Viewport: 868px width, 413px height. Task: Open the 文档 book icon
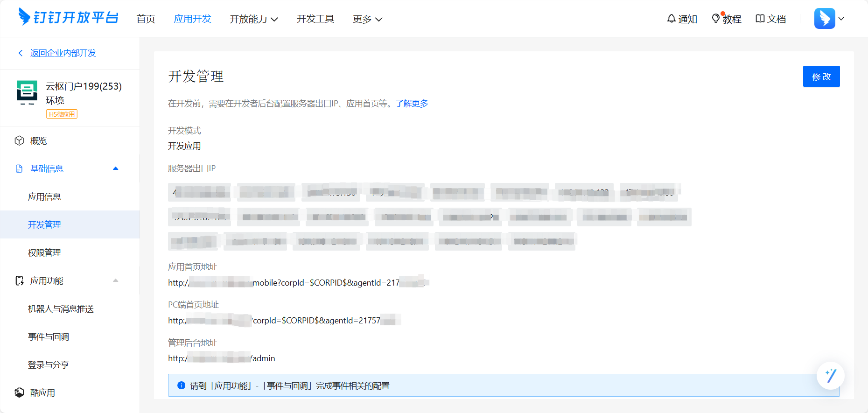(x=760, y=19)
